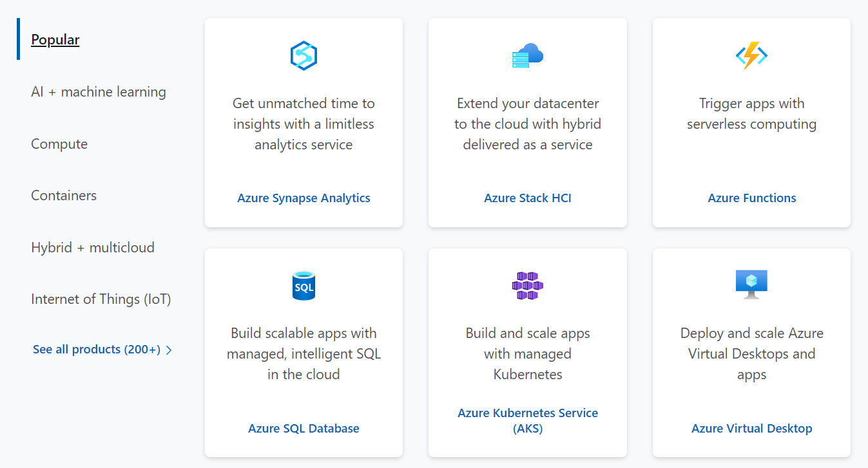Click the Azure Virtual Desktop monitor icon
Image resolution: width=868 pixels, height=468 pixels.
pos(751,285)
